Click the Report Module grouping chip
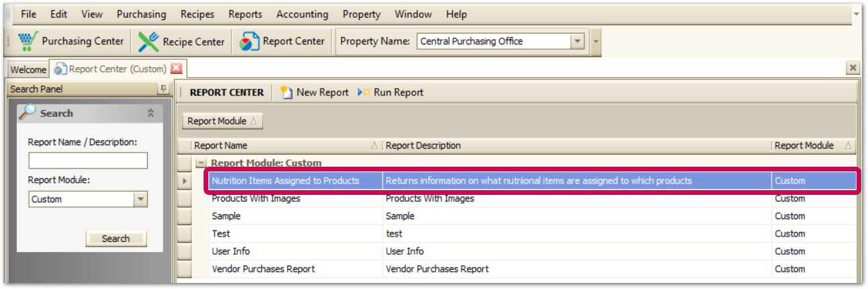 [222, 121]
